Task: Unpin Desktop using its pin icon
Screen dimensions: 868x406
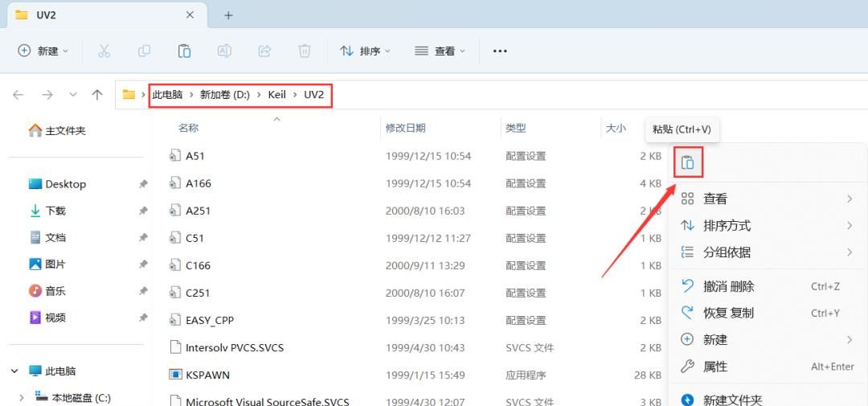Action: tap(143, 184)
